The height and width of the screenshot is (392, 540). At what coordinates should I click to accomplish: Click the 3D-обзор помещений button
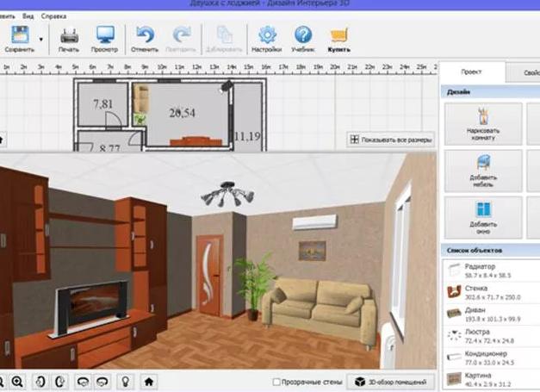point(390,381)
